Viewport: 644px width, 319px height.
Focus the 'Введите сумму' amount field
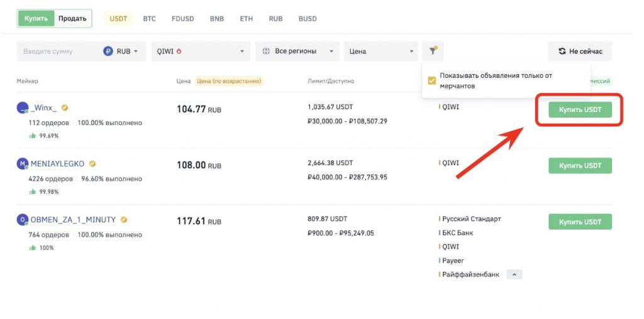point(57,51)
